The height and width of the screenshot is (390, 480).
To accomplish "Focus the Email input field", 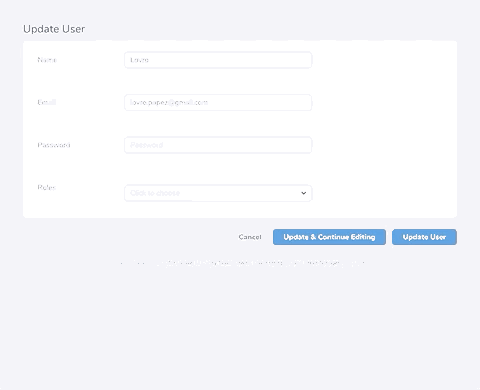I will 218,102.
